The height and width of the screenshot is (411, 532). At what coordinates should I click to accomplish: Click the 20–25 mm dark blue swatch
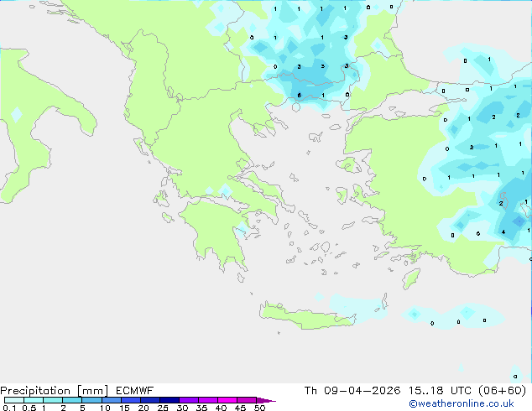150,400
